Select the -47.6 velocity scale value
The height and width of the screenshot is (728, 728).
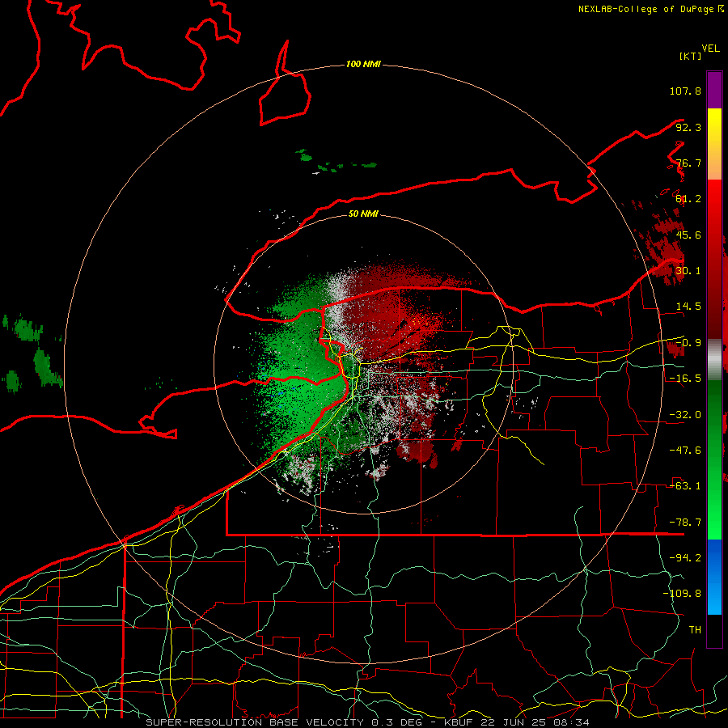pos(685,451)
